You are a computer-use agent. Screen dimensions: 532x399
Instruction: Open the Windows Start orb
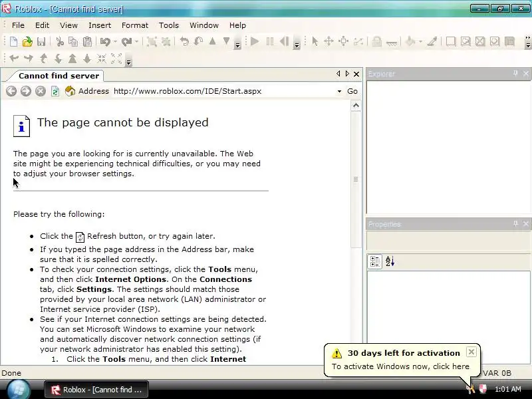(x=19, y=389)
